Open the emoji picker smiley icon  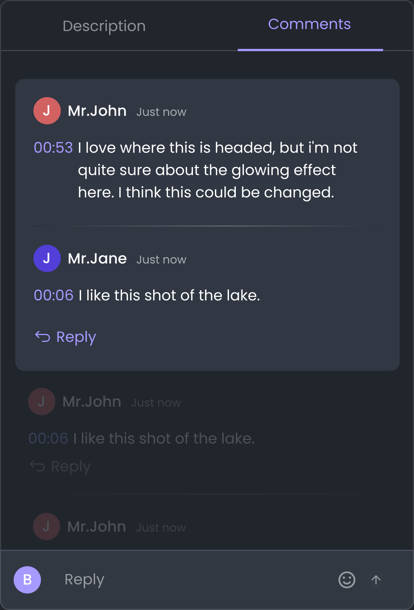pyautogui.click(x=346, y=580)
